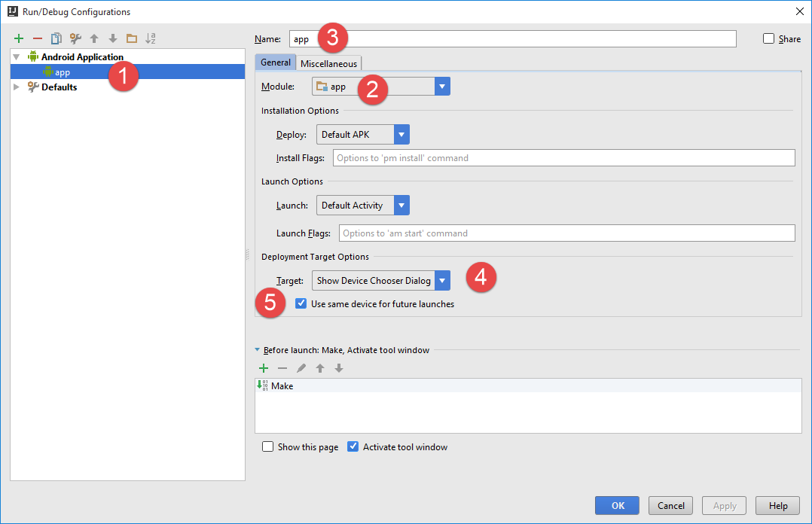This screenshot has width=812, height=524.
Task: Open the edit defaults wrench icon
Action: tap(75, 38)
